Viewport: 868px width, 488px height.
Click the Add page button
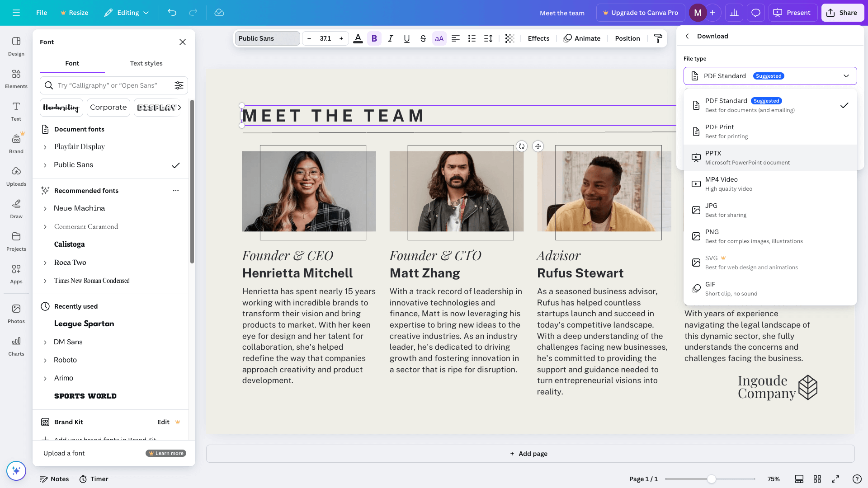pos(530,454)
